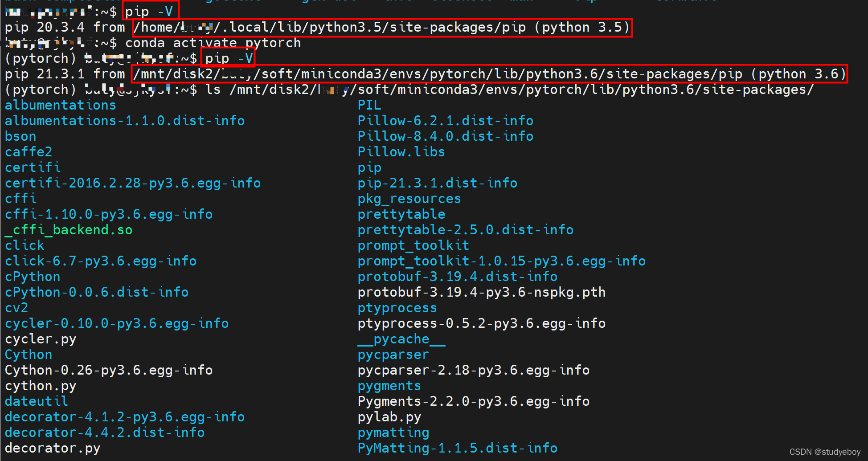
Task: Click the green _cffi_backend.so file
Action: pos(69,230)
